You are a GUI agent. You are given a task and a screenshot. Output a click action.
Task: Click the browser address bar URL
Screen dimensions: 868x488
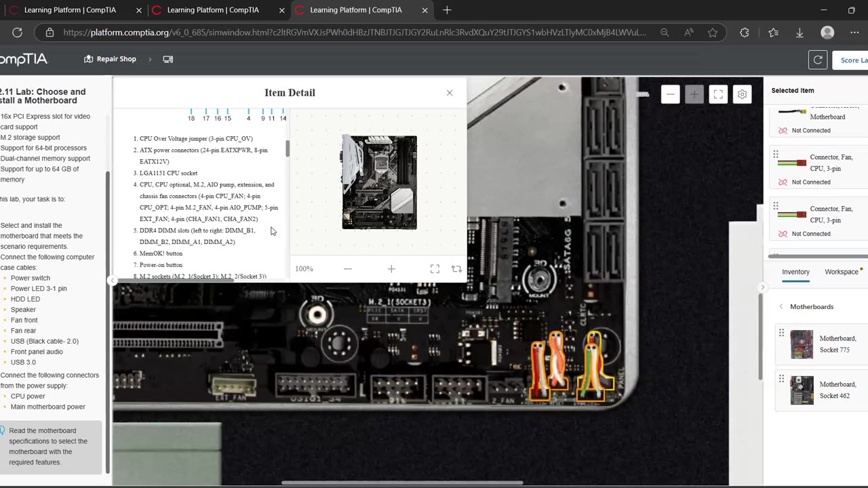[x=355, y=33]
